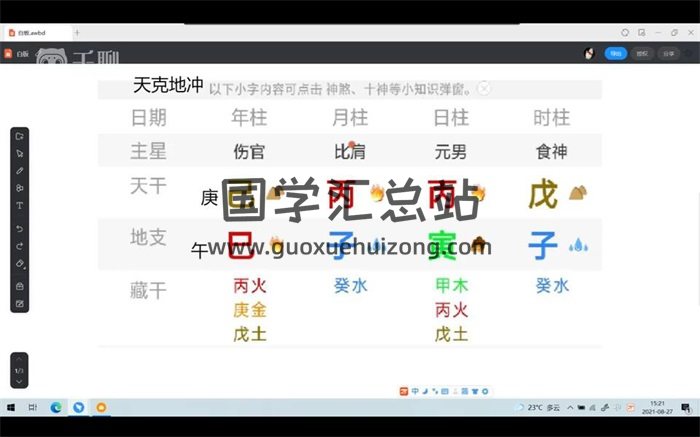
Task: Select the eraser tool
Action: [20, 263]
